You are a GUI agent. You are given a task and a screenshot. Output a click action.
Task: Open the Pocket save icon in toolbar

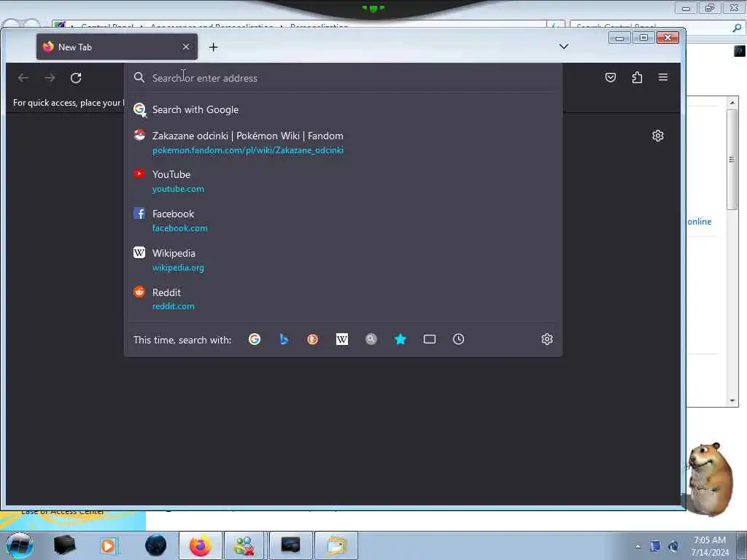click(611, 77)
